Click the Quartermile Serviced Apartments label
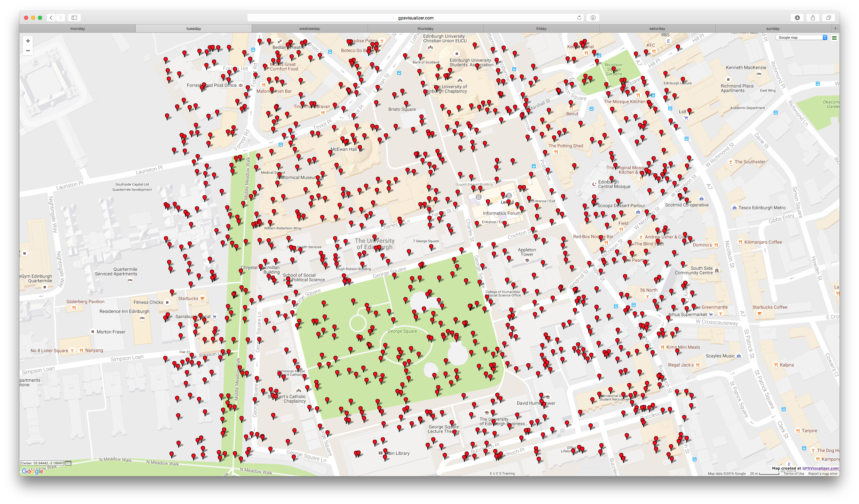This screenshot has height=504, width=859. (116, 272)
